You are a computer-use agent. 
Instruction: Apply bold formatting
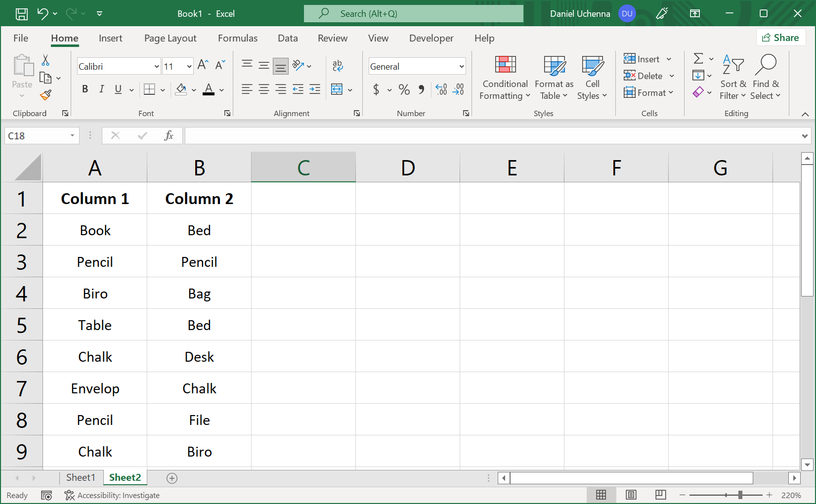[85, 89]
